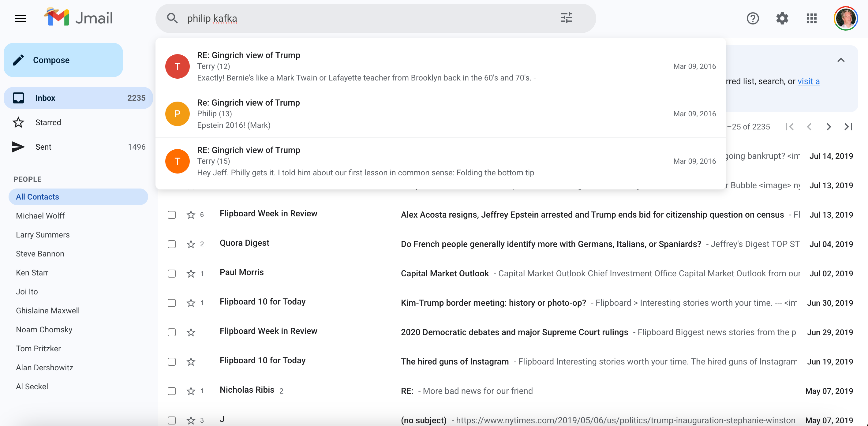Follow the "visit a" link
The height and width of the screenshot is (426, 868).
pos(808,81)
